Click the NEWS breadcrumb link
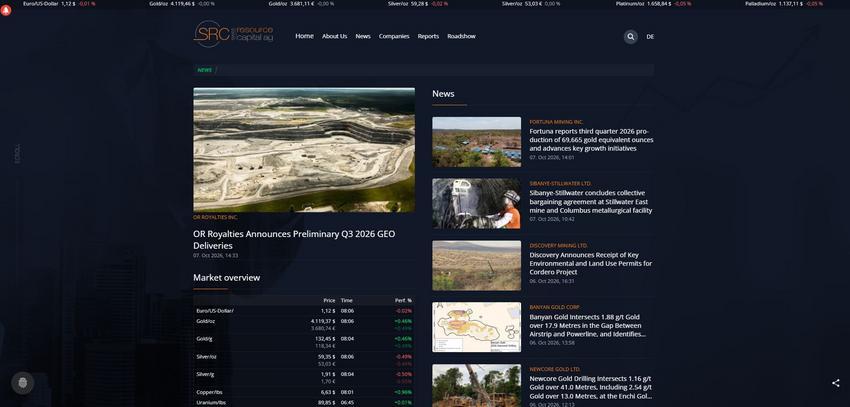 pyautogui.click(x=204, y=70)
